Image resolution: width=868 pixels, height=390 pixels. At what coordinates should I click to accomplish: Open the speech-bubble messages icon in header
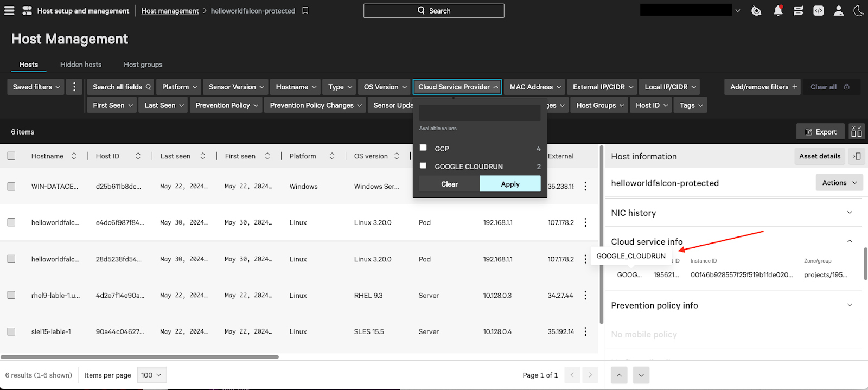798,10
